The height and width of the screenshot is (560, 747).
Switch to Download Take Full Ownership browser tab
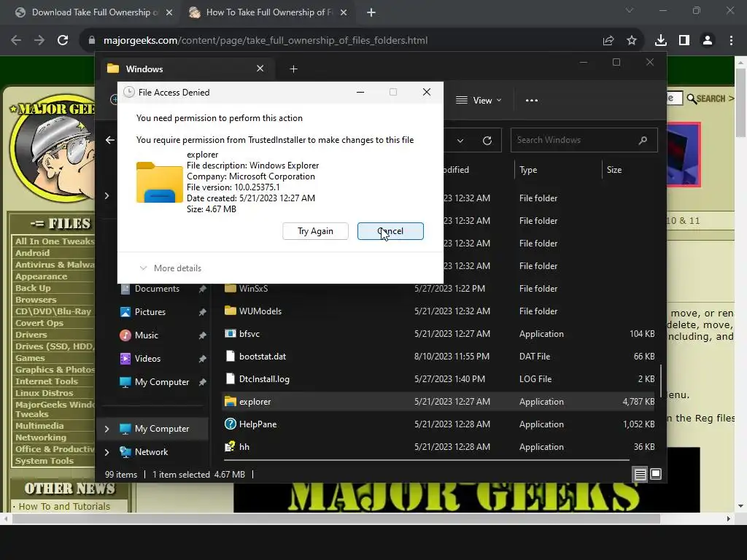point(94,12)
